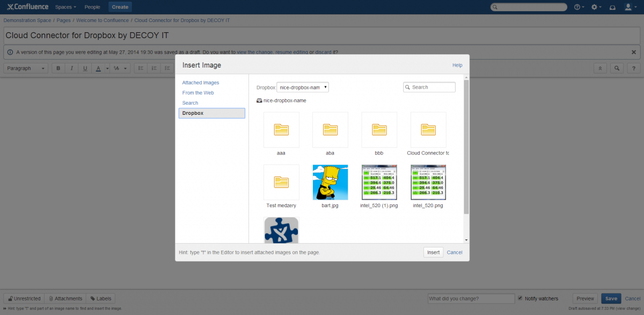This screenshot has height=315, width=644.
Task: Click the view the change link
Action: point(255,52)
